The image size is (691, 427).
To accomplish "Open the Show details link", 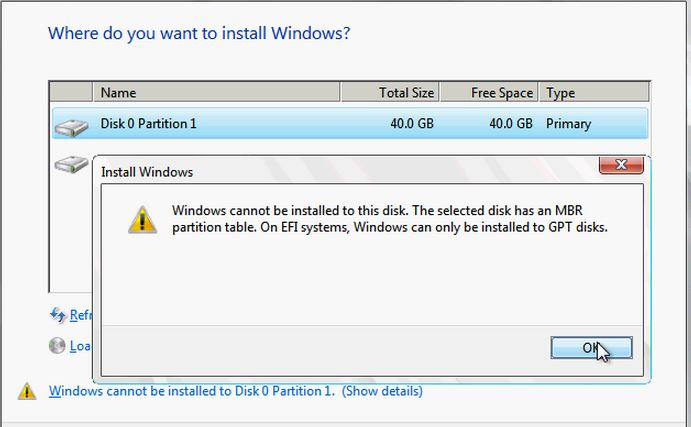I will click(x=382, y=391).
